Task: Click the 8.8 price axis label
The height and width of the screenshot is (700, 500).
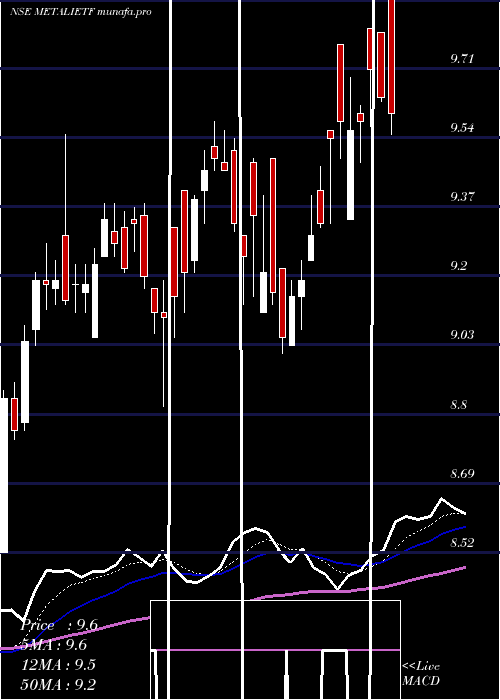Action: click(458, 404)
